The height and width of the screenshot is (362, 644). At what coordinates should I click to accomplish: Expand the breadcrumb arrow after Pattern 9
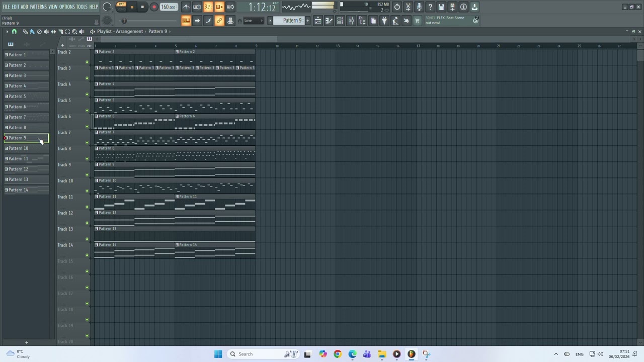[x=170, y=31]
